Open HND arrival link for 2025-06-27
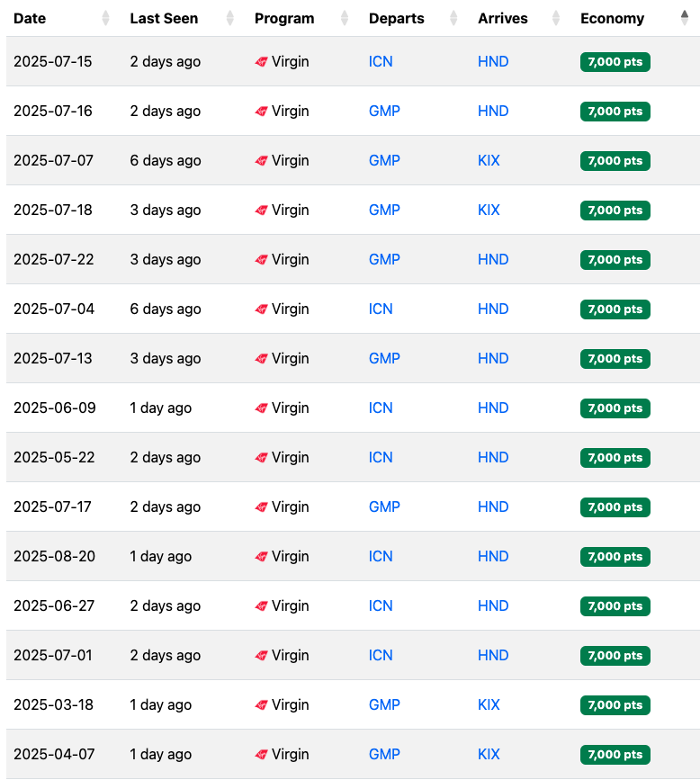 [493, 605]
